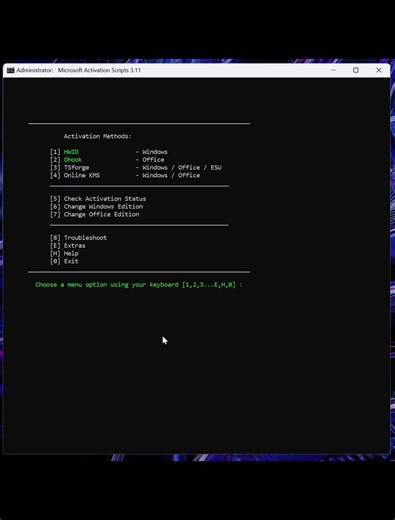Click the [8] Troubleshoot line
The image size is (395, 520).
point(78,238)
